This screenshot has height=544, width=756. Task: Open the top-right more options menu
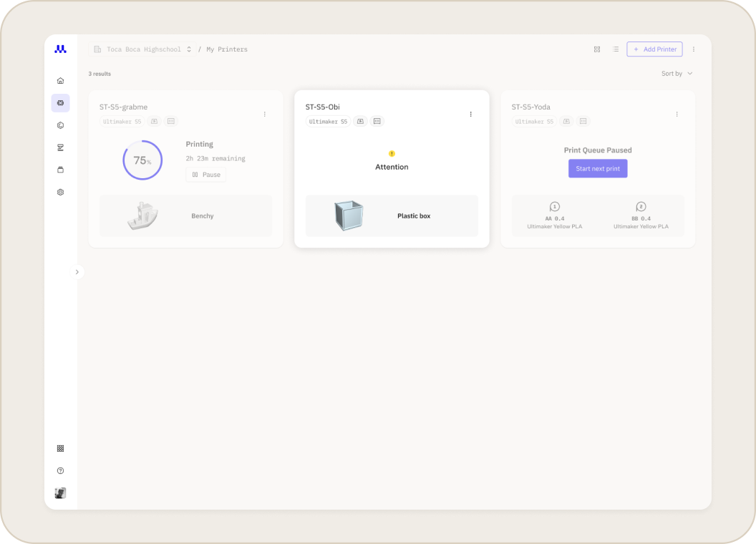(694, 49)
